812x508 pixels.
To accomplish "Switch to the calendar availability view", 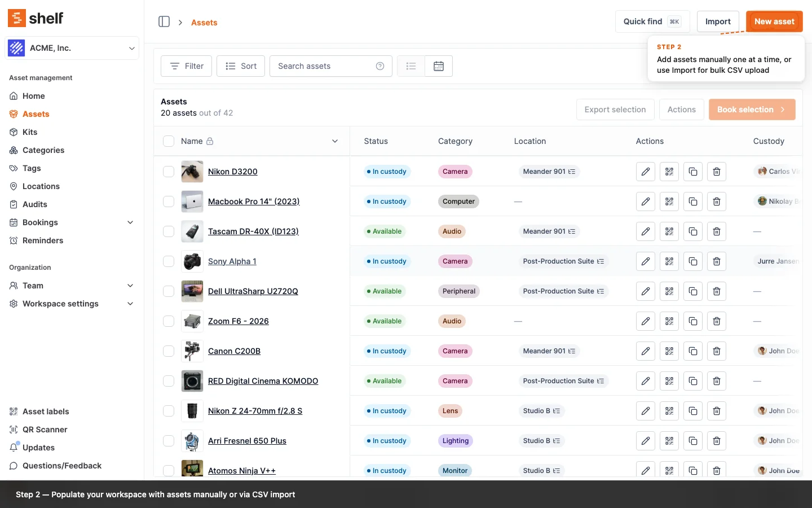I will (439, 66).
